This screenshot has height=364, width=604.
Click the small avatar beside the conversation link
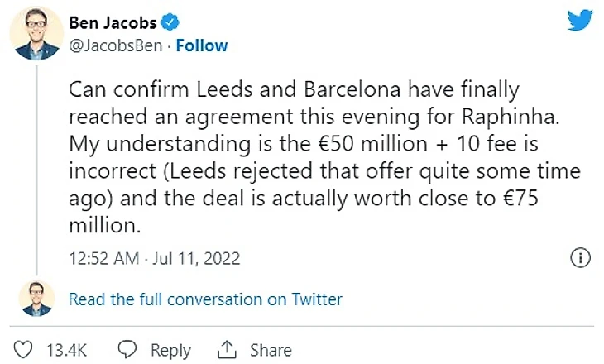click(x=37, y=299)
